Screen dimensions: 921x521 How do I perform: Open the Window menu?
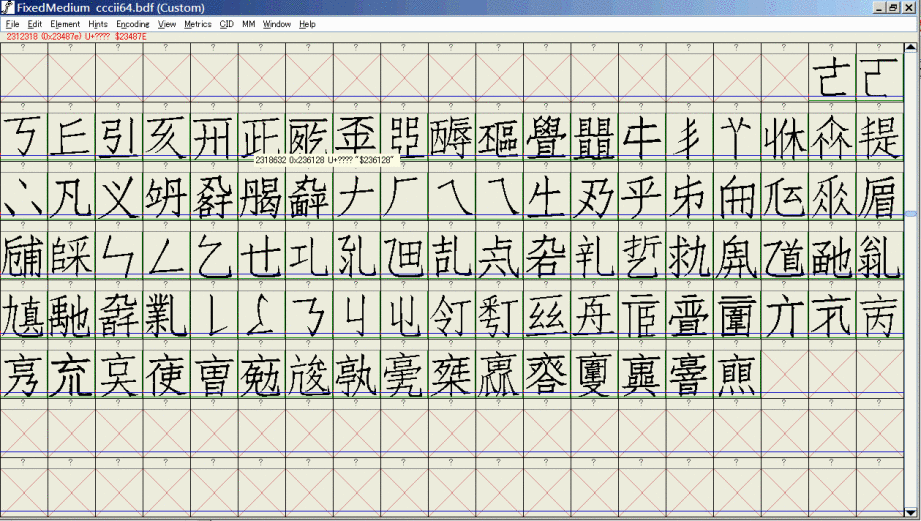[x=277, y=24]
